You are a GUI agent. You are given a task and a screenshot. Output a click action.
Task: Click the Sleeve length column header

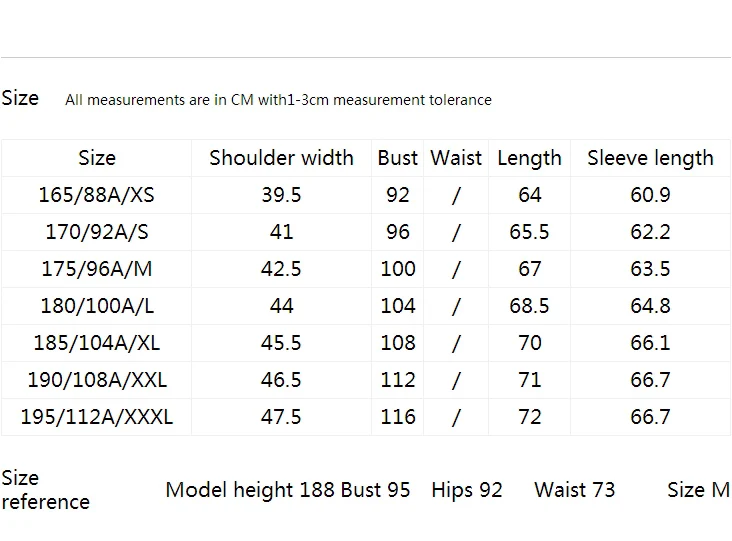(650, 158)
